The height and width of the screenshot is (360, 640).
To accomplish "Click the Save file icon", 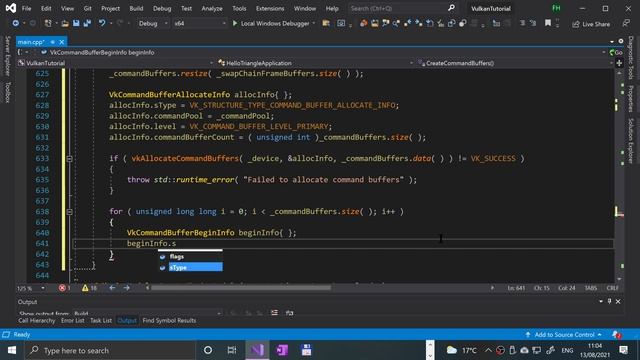I will [x=76, y=24].
